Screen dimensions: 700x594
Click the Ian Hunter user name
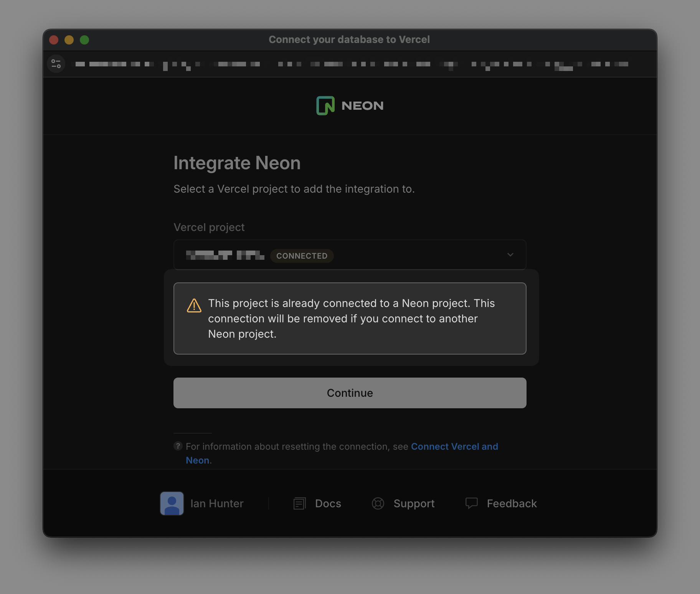217,503
